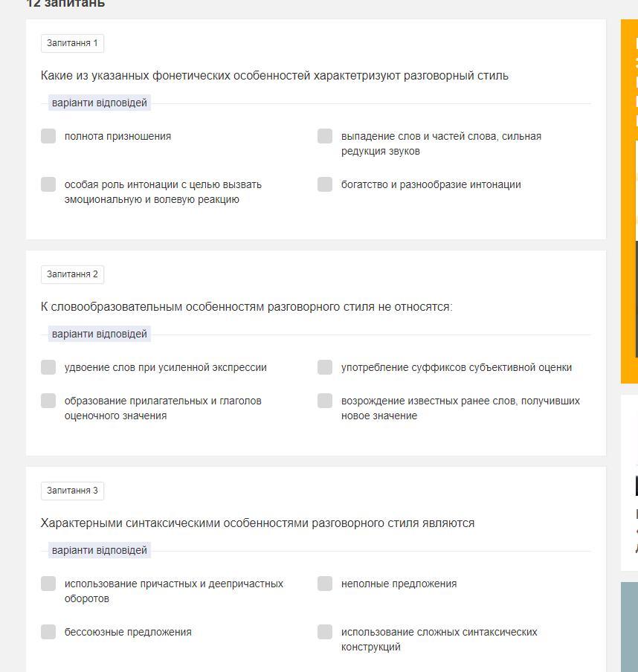
Task: Tick 'выпадение слов и частей слова' checkbox
Action: 325,136
